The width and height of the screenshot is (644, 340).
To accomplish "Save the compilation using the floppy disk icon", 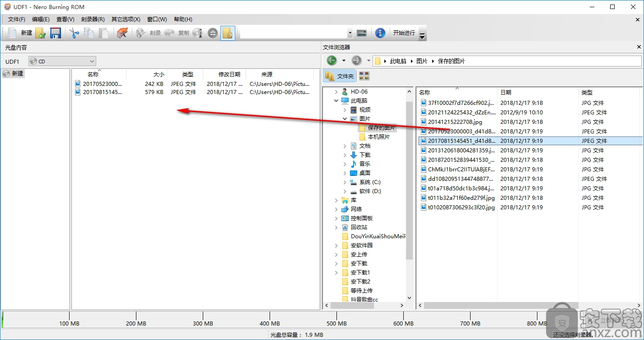I will (x=55, y=33).
